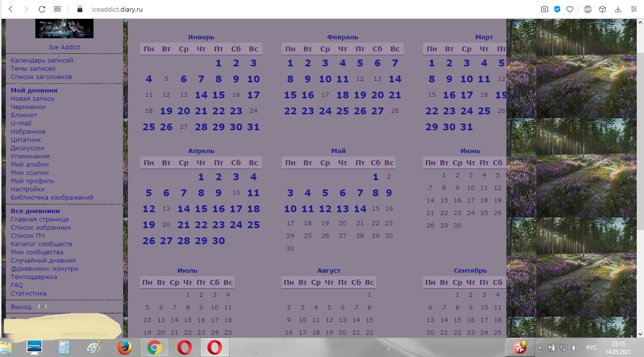
Task: Open Дискуссии link
Action: point(28,148)
